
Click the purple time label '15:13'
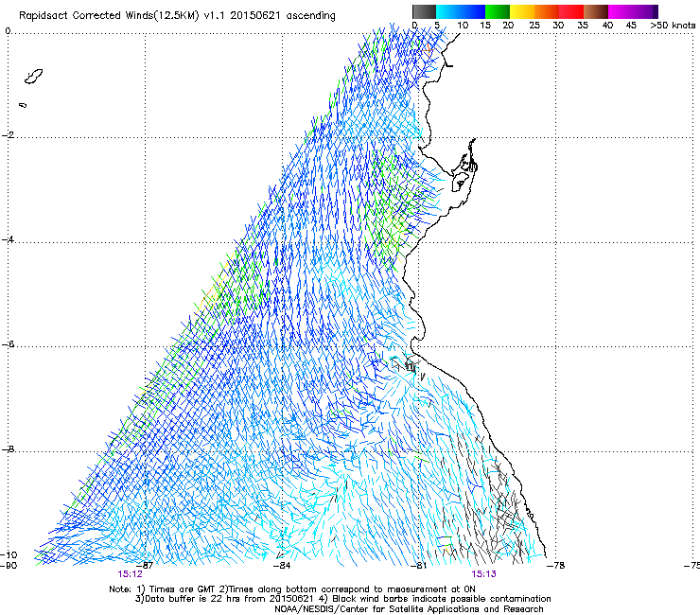(484, 574)
